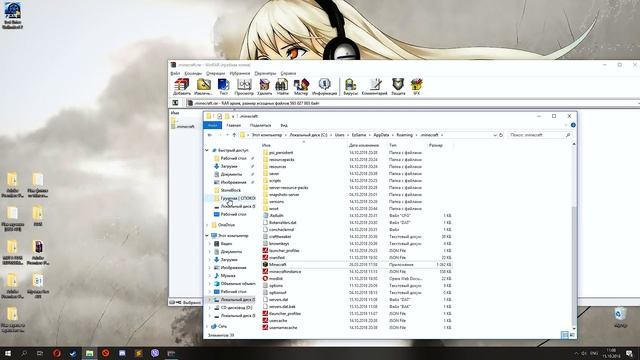Click the Найти (Find) binoculars icon in WinRAR

click(x=282, y=87)
